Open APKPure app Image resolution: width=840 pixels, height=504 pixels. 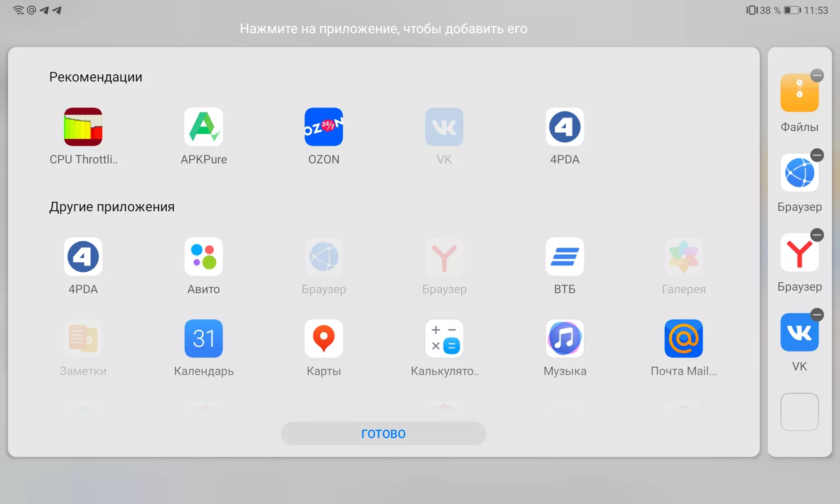[x=203, y=127]
